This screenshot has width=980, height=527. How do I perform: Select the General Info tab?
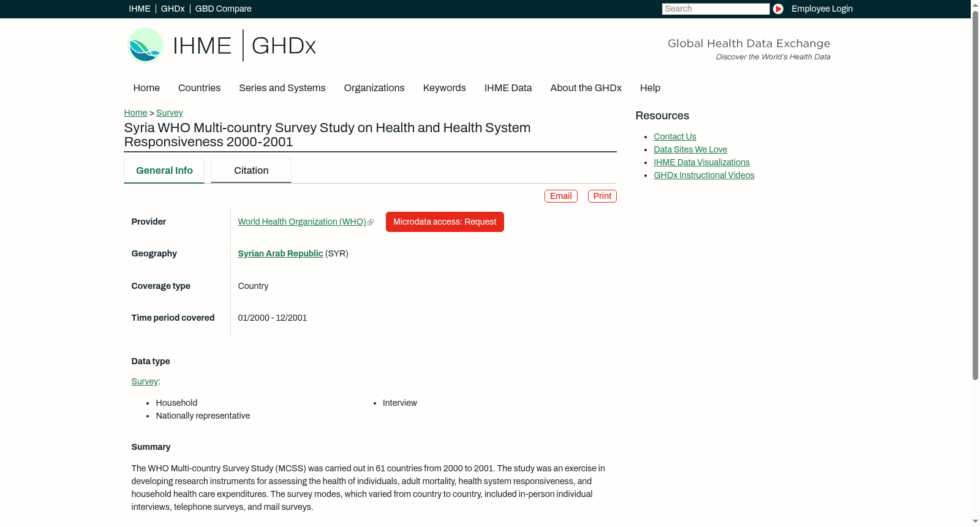(164, 171)
